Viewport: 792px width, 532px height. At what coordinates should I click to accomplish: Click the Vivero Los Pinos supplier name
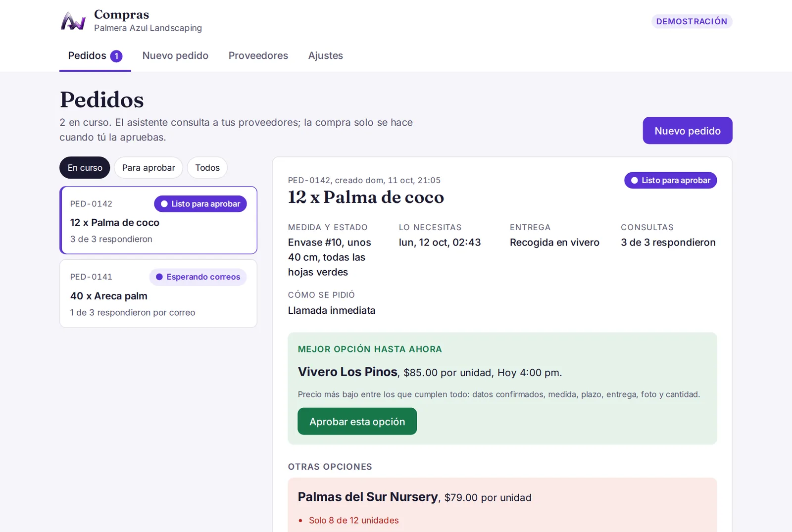point(347,372)
